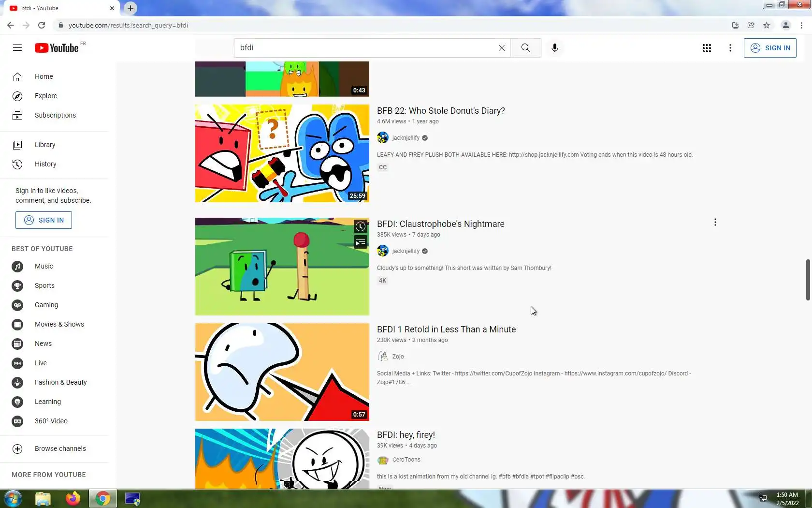
Task: Close the bfdi - YouTube tab
Action: (x=112, y=8)
